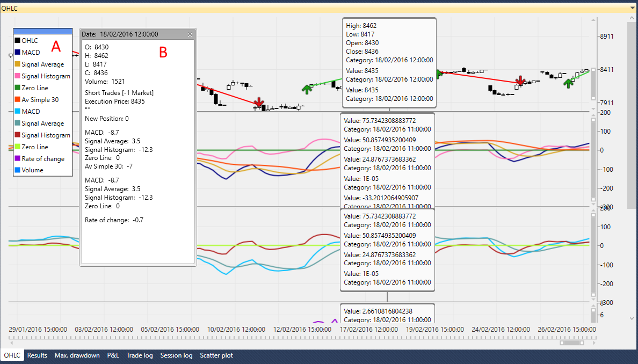This screenshot has height=364, width=638.
Task: Click the OHLC title in the yellow header
Action: 9,8
